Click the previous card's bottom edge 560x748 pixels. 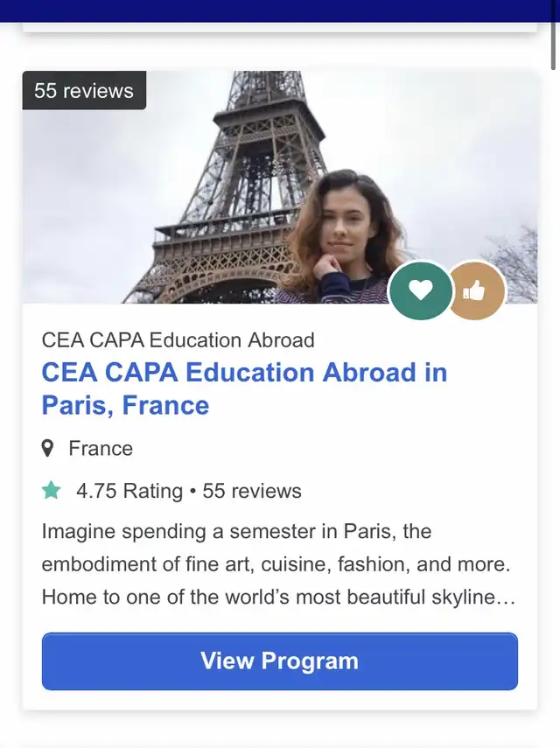click(x=280, y=29)
